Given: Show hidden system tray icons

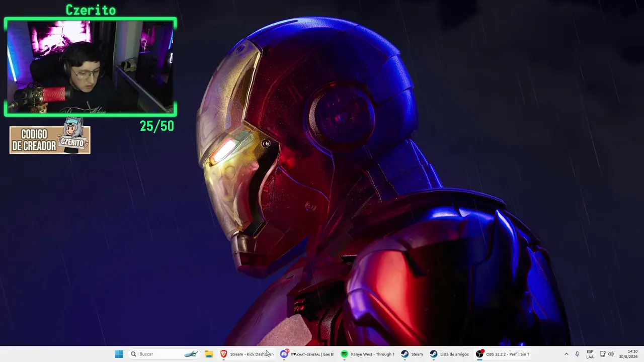Looking at the screenshot, I should [566, 354].
